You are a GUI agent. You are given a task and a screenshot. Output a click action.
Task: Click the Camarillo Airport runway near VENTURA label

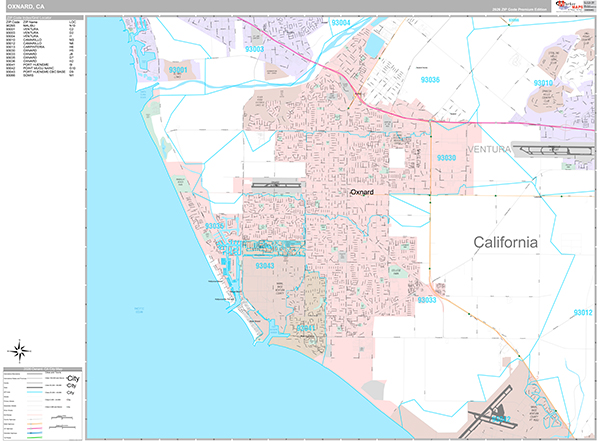tap(553, 148)
